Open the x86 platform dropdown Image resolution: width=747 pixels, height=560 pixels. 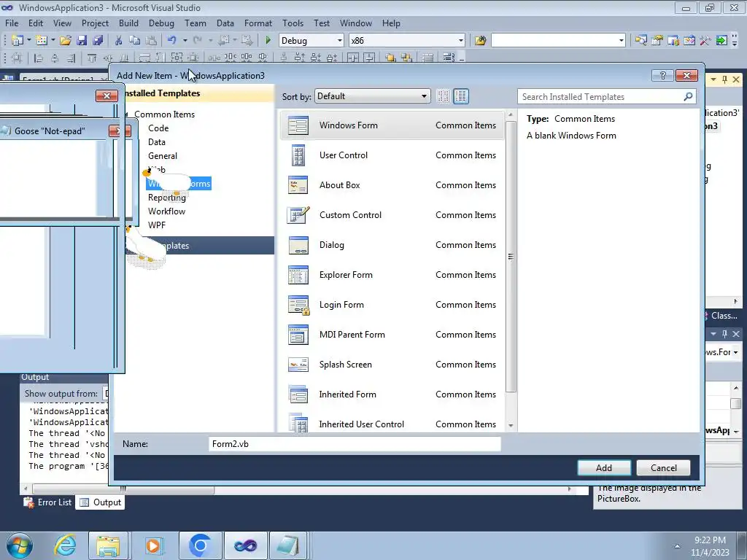coord(461,41)
